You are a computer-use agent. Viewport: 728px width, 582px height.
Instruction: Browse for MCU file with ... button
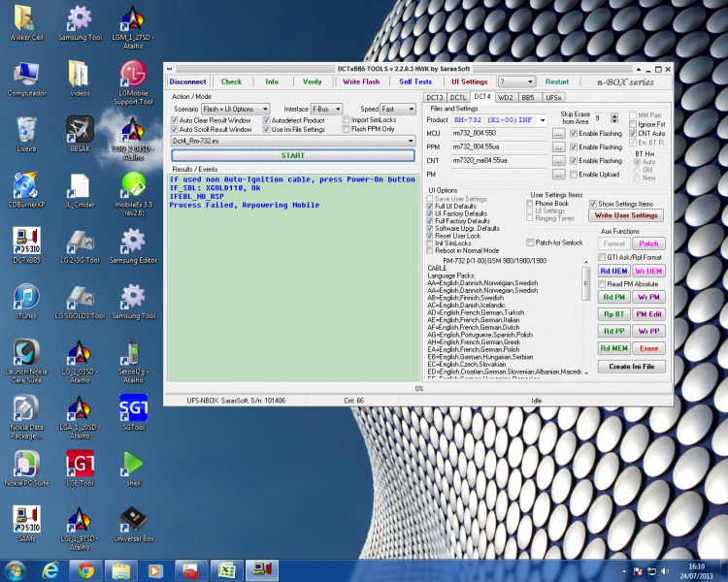[558, 134]
